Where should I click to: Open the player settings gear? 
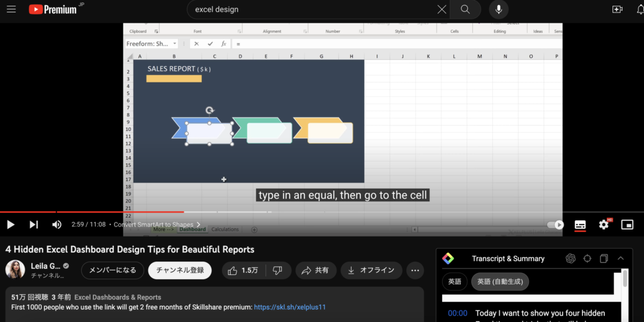[x=604, y=225]
